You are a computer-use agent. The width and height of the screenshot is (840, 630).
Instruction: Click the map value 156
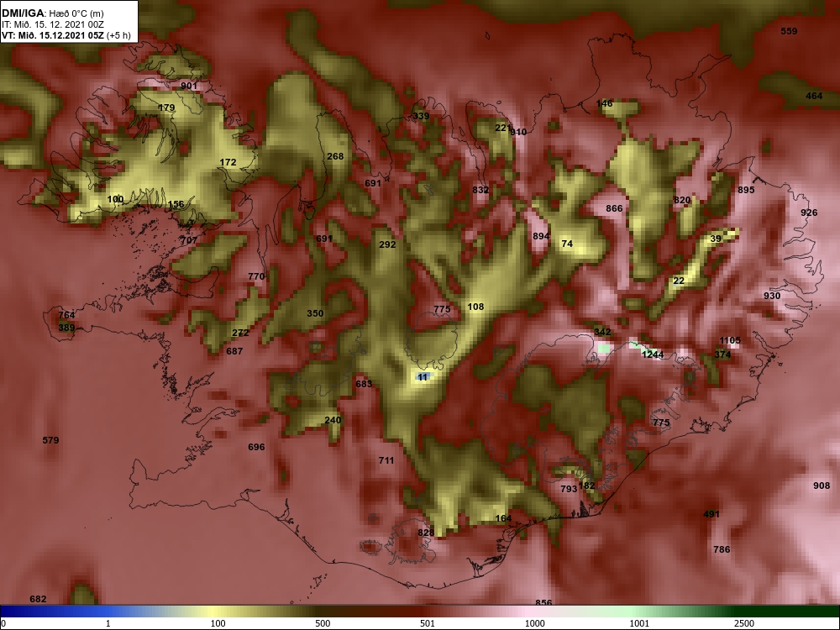tap(176, 204)
